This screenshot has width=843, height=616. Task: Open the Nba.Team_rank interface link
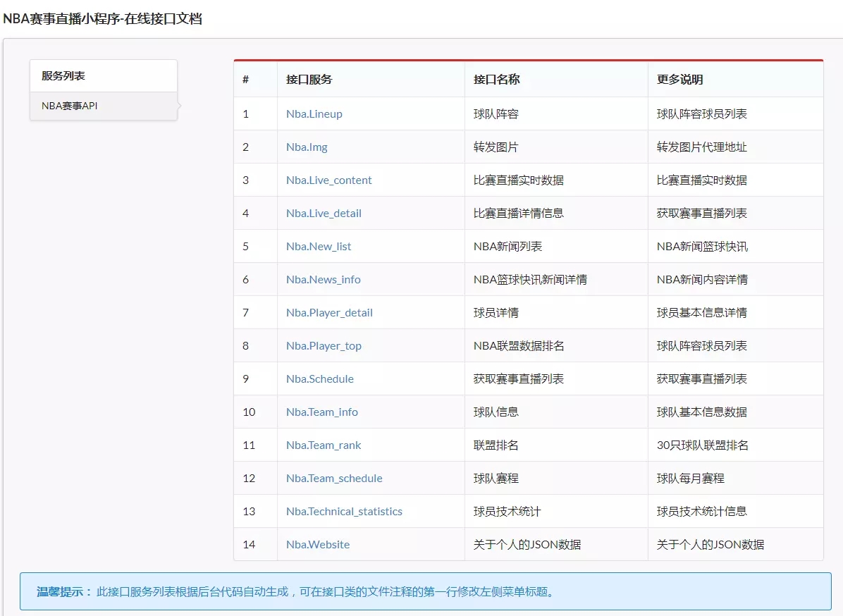[323, 445]
